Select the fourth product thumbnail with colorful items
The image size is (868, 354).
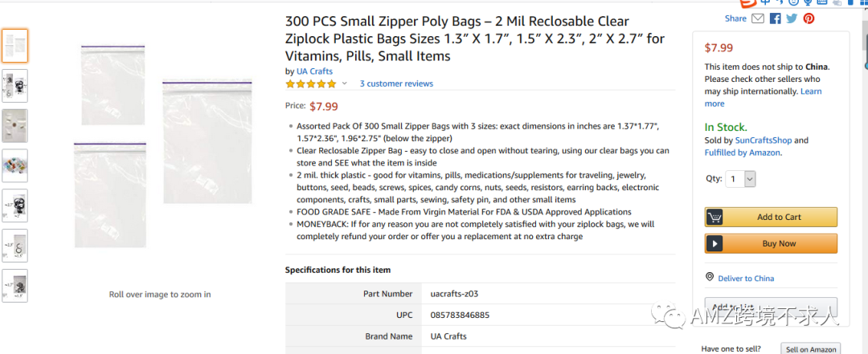[14, 165]
